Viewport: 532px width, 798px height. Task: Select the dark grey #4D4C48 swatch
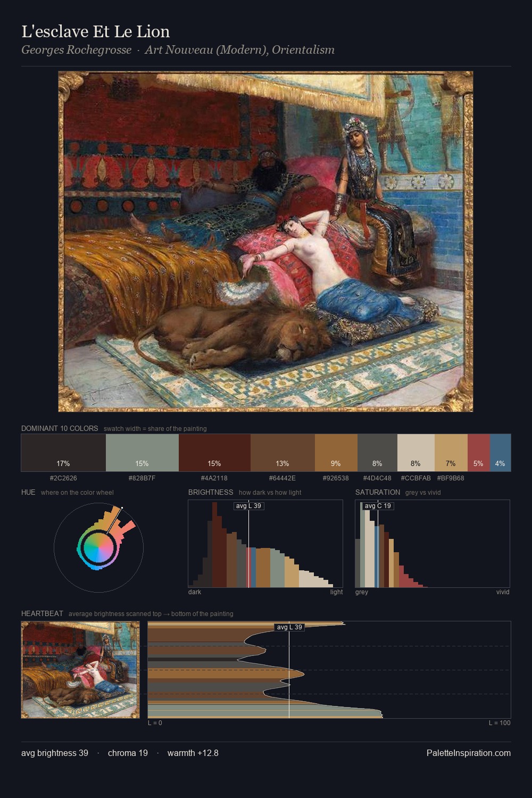[377, 453]
